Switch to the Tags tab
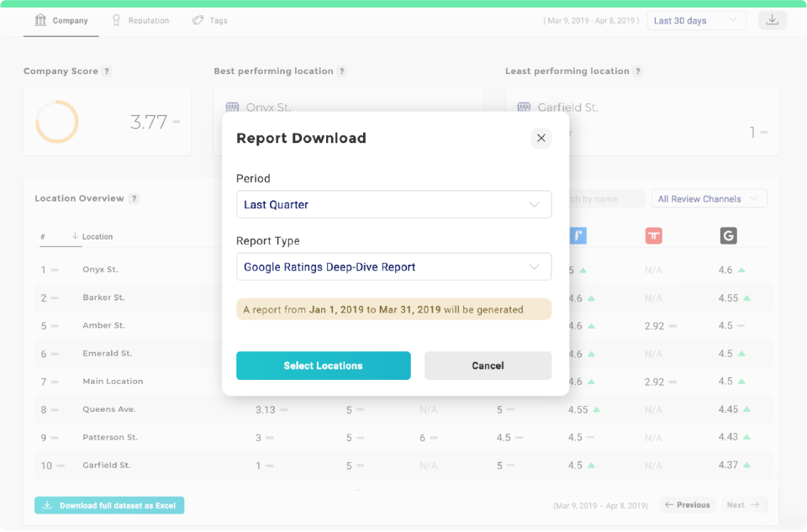The image size is (807, 532). click(210, 20)
